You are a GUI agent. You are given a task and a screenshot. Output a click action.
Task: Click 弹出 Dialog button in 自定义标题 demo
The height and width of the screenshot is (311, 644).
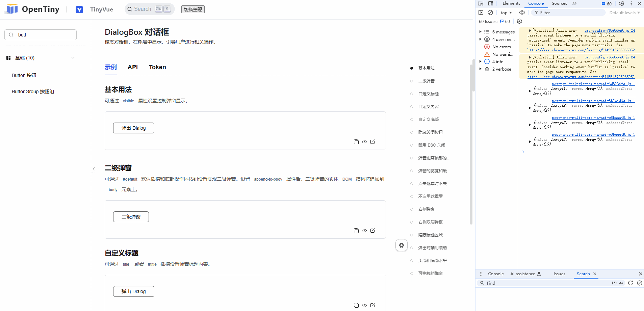134,291
